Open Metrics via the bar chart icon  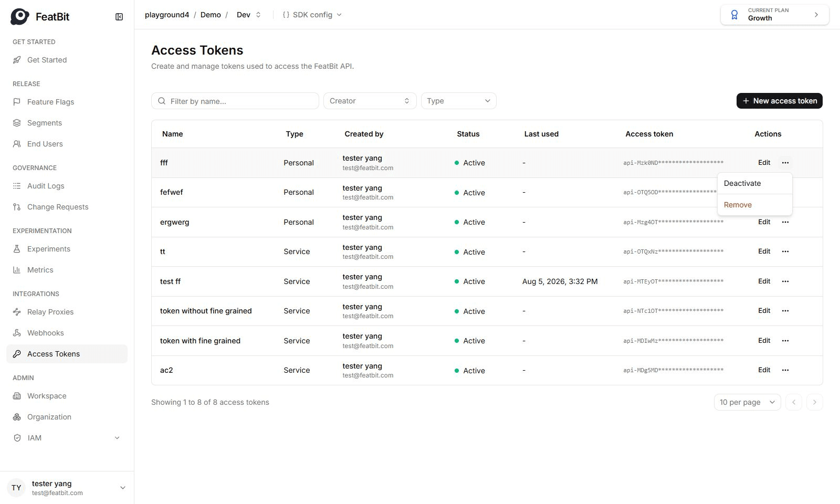17,270
